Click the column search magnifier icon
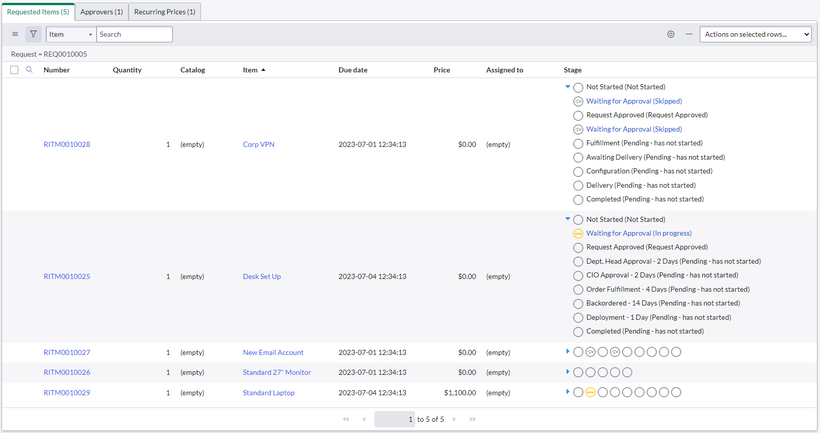820x433 pixels. click(x=29, y=70)
